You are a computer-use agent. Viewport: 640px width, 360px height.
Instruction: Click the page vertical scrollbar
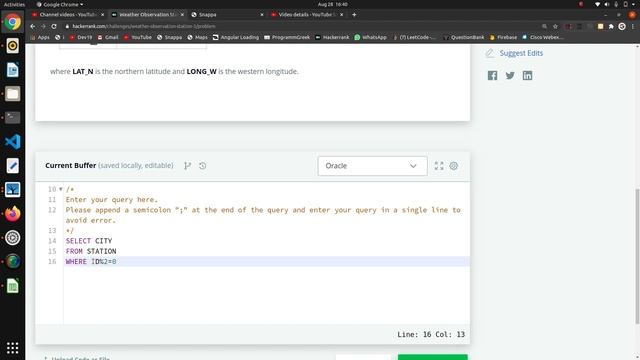637,256
